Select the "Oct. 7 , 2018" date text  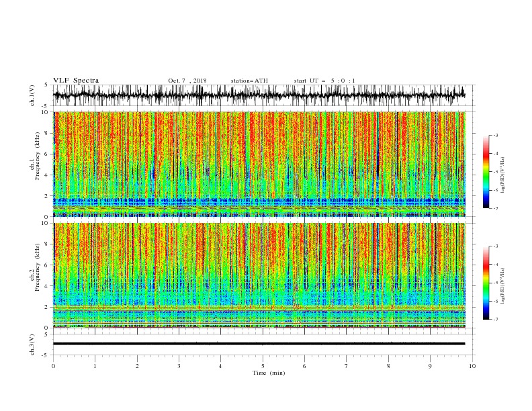[x=187, y=81]
